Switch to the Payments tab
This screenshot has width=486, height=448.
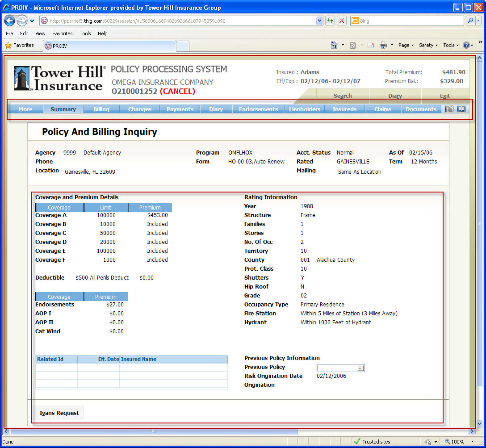pyautogui.click(x=180, y=109)
